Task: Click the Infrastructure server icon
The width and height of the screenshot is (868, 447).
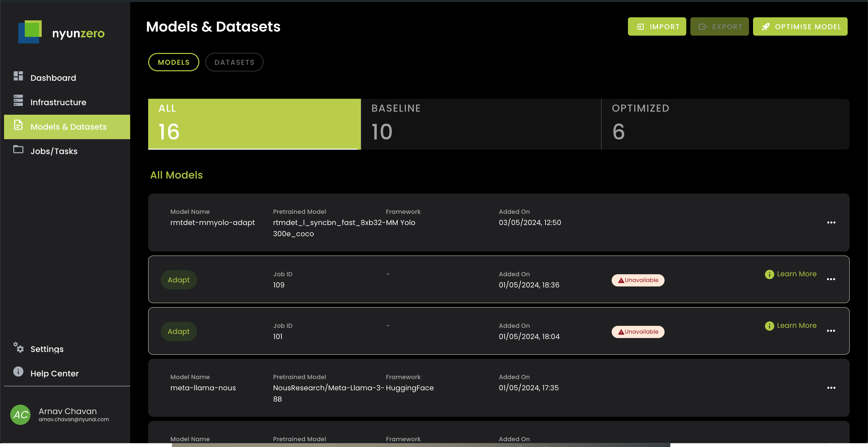Action: (18, 100)
